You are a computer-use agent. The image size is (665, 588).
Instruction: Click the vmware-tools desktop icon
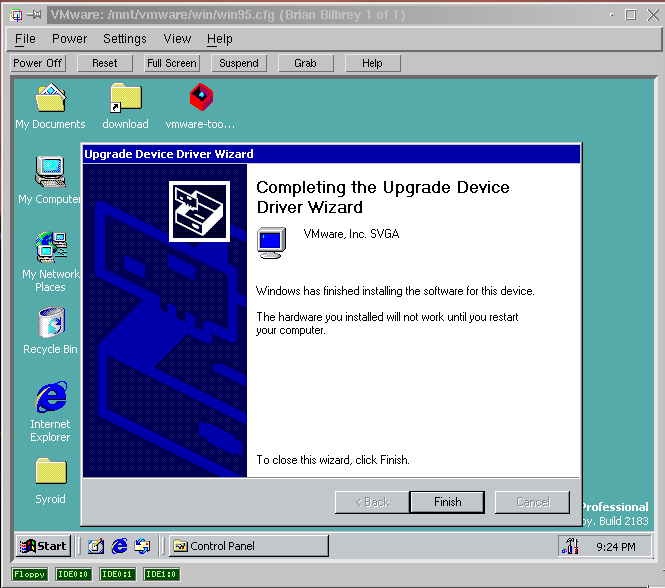201,99
